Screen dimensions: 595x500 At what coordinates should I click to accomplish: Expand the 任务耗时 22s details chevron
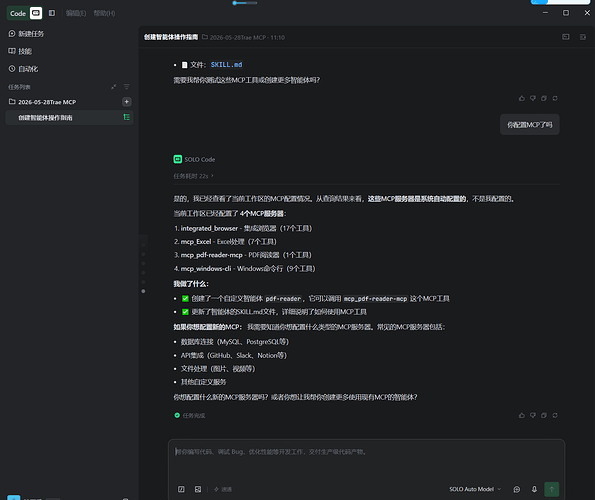coord(212,176)
